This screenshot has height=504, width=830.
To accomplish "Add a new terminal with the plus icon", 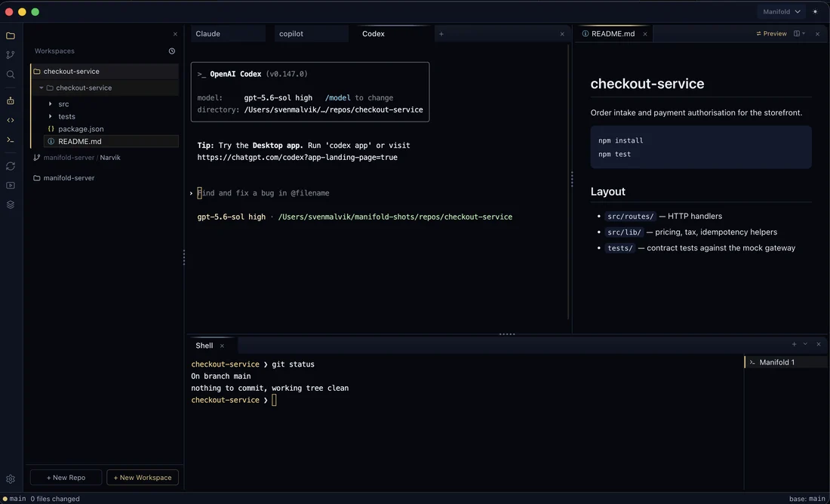I will [794, 345].
